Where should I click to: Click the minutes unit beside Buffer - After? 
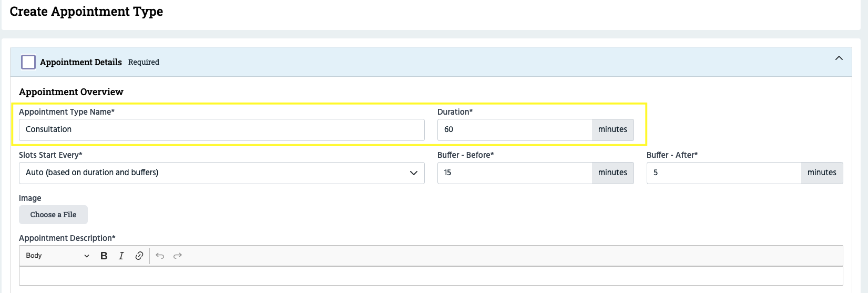[822, 173]
